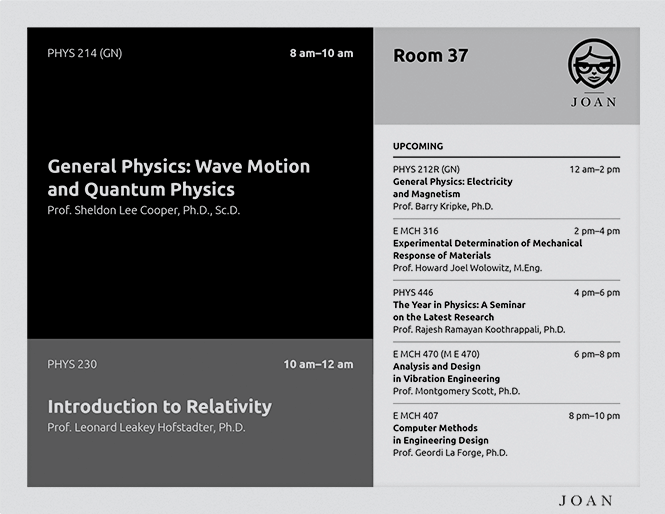Tap the PHYS 214 (GN) course code
Image resolution: width=665 pixels, height=514 pixels.
pos(84,53)
